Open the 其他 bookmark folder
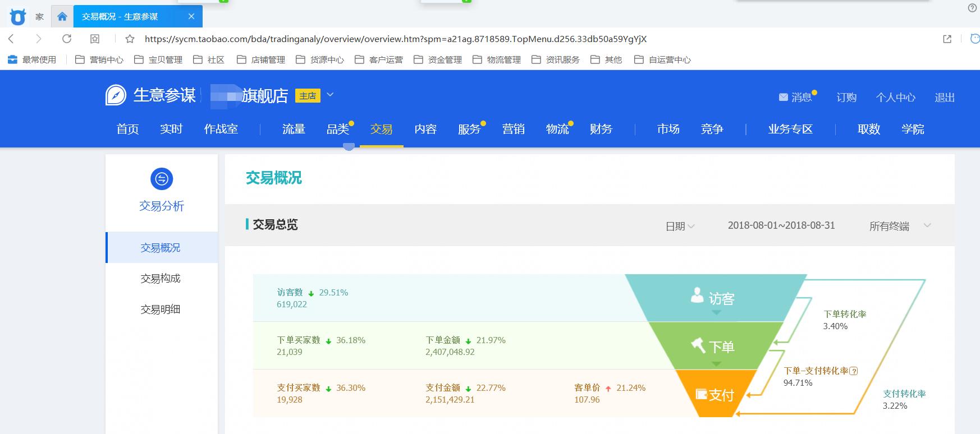980x434 pixels. point(606,59)
